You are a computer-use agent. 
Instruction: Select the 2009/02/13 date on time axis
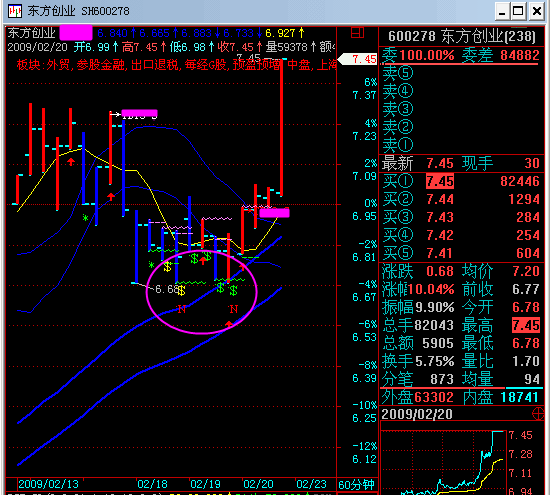pyautogui.click(x=48, y=484)
